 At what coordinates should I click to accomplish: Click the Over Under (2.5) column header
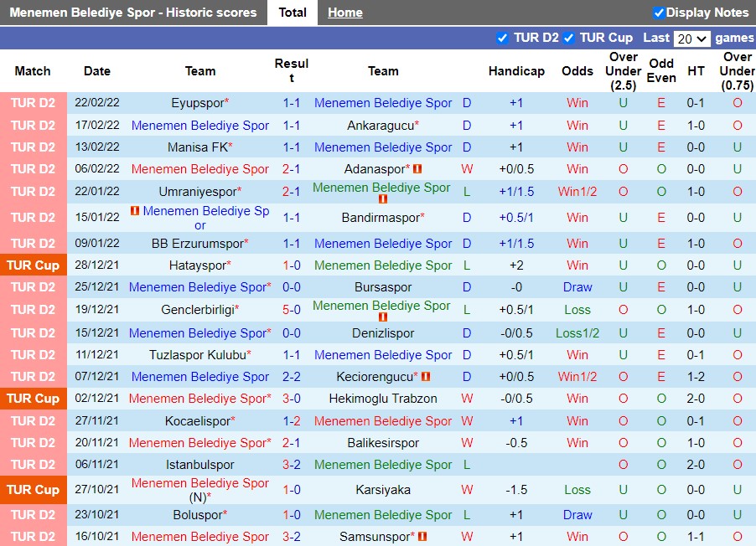click(x=623, y=71)
